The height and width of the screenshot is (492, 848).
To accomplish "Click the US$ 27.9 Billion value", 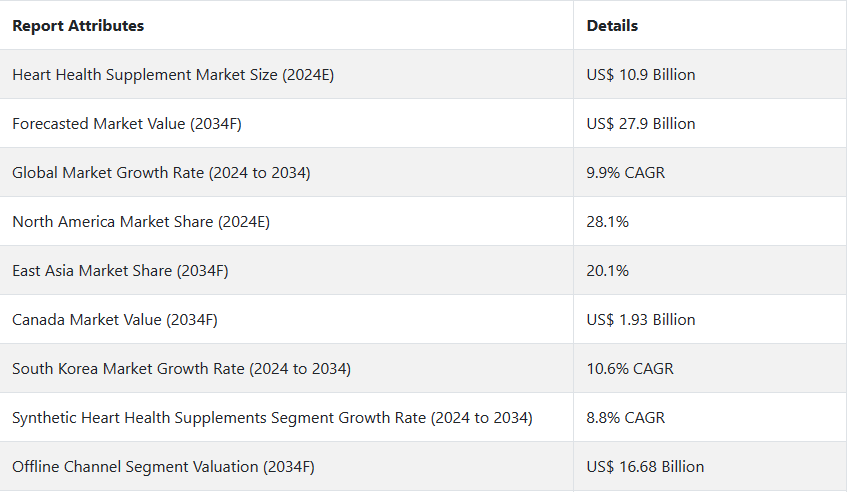I will pos(640,124).
